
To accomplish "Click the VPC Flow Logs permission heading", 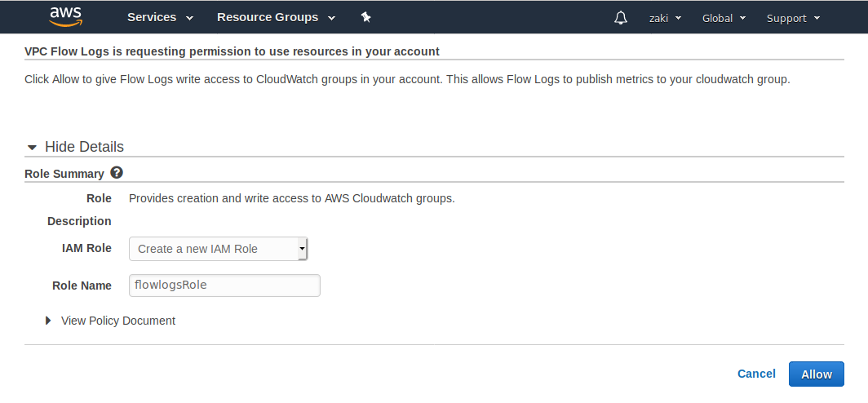I will [x=232, y=51].
